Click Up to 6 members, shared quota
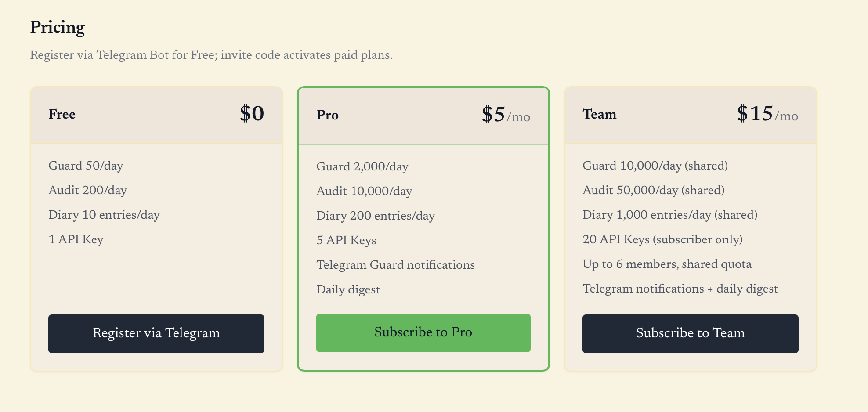The image size is (868, 412). click(667, 264)
